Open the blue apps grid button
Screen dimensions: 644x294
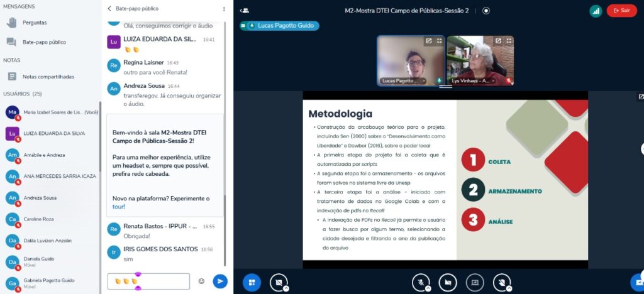[x=252, y=282]
